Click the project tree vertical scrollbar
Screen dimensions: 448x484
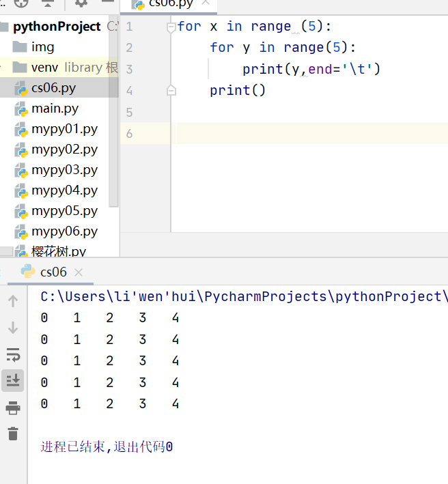tap(113, 111)
